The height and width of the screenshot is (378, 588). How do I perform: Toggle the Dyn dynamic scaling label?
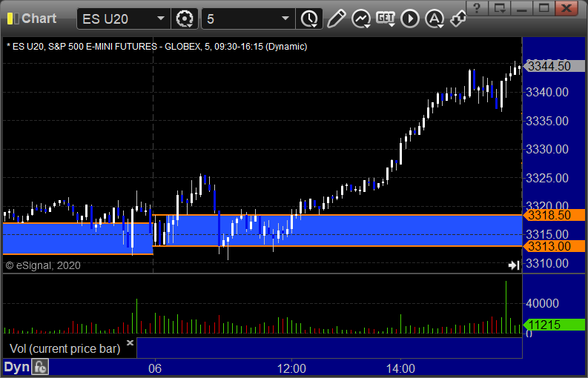(17, 367)
